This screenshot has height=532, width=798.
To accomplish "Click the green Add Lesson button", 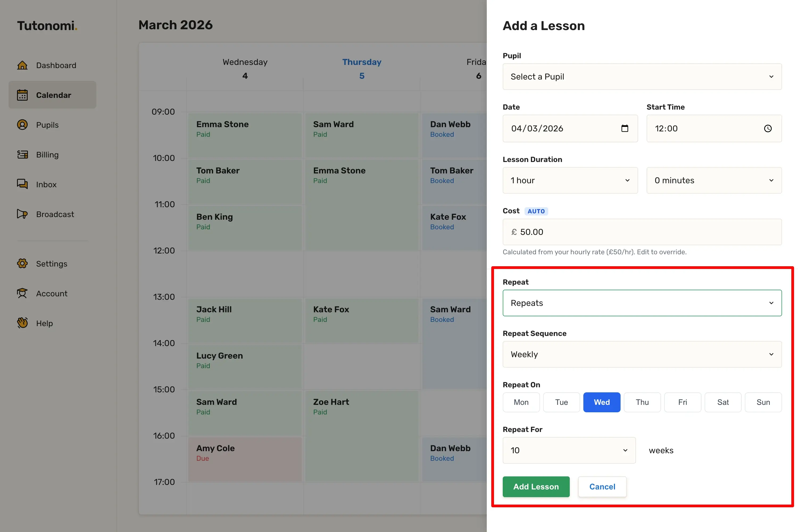I will tap(536, 487).
